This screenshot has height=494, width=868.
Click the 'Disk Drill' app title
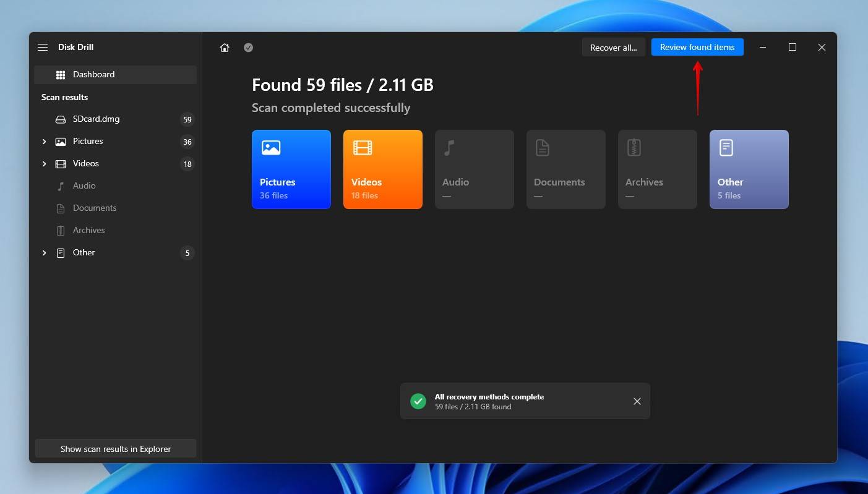pos(75,47)
